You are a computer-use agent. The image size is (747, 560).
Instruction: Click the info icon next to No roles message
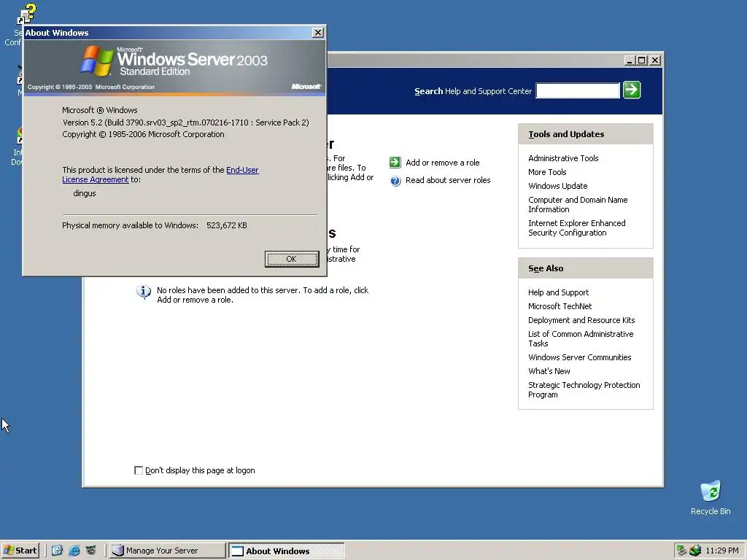(144, 292)
